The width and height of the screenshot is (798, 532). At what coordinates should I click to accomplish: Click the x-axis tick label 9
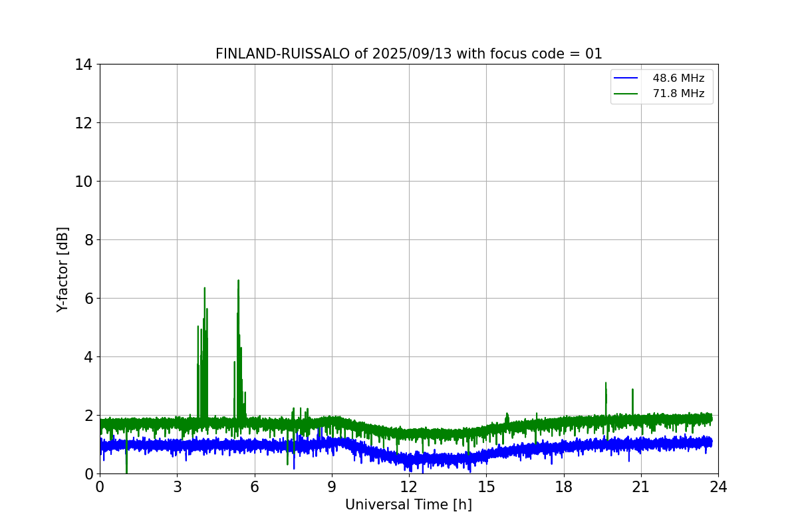click(x=332, y=487)
